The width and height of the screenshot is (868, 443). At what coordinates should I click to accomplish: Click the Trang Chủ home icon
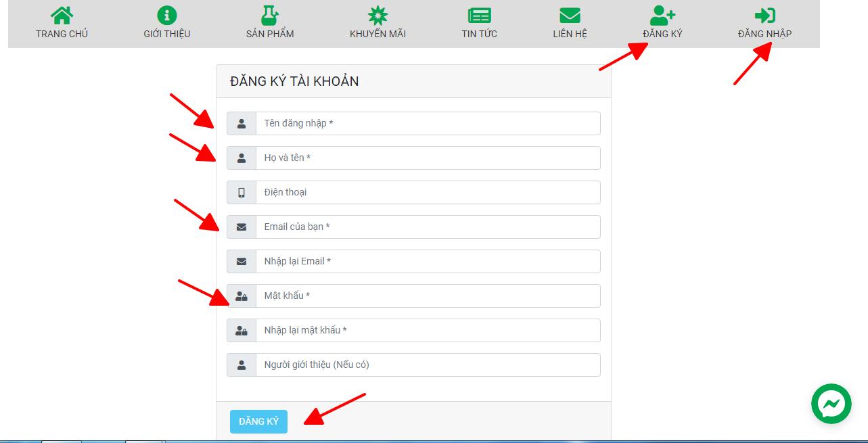tap(62, 15)
